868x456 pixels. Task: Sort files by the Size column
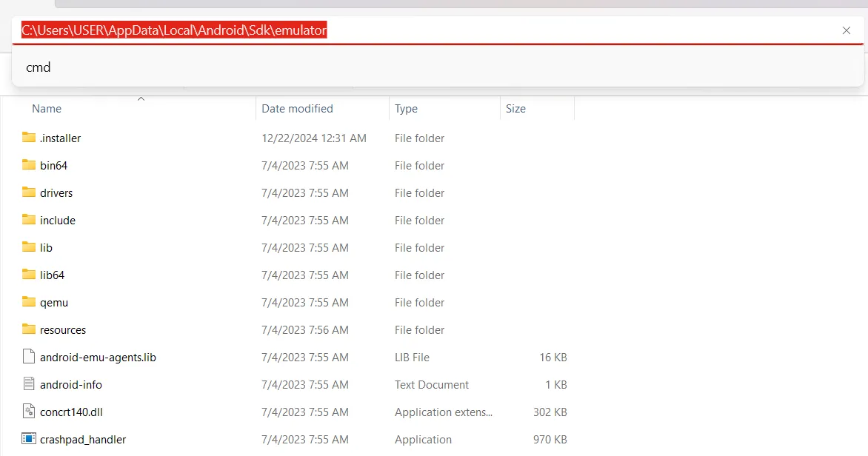pyautogui.click(x=515, y=108)
